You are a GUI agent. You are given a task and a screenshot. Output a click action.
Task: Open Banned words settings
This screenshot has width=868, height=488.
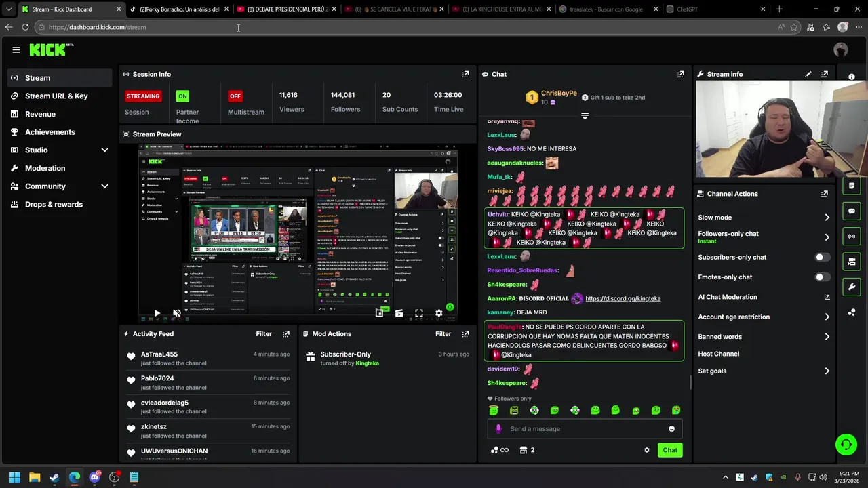[x=764, y=336]
